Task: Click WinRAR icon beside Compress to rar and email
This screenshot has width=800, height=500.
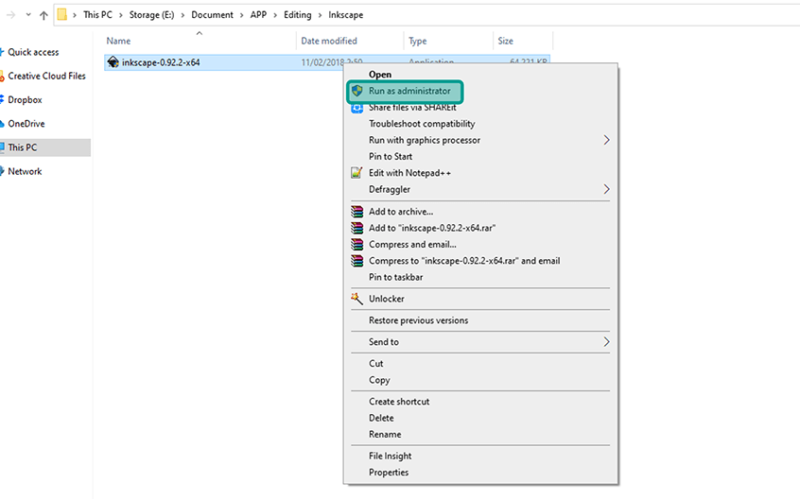Action: 357,261
